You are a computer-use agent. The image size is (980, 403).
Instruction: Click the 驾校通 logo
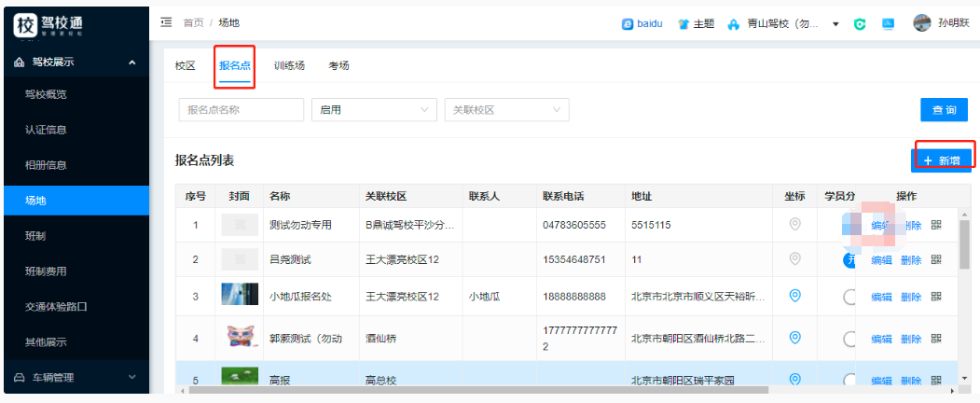(x=48, y=24)
